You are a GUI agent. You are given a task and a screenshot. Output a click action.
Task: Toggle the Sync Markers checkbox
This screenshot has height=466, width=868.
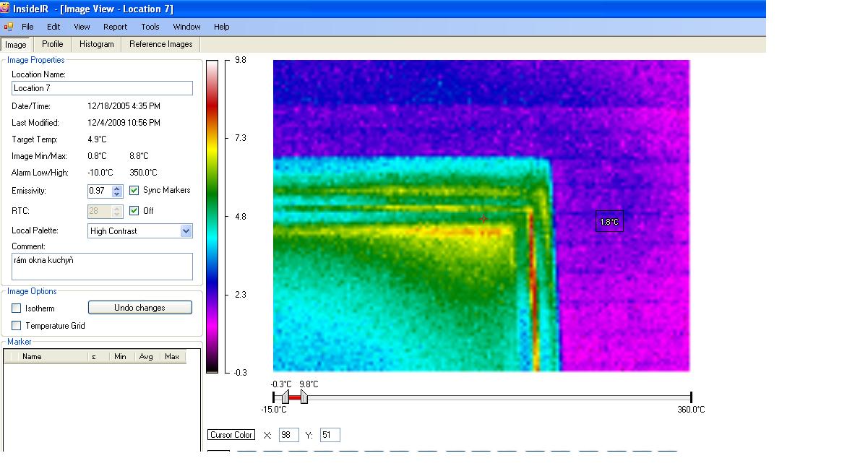(x=134, y=191)
